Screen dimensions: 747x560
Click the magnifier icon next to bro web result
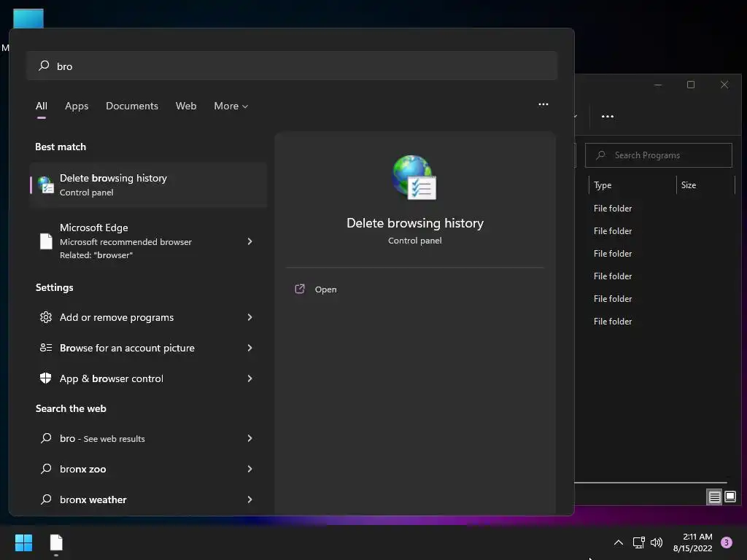pyautogui.click(x=46, y=438)
